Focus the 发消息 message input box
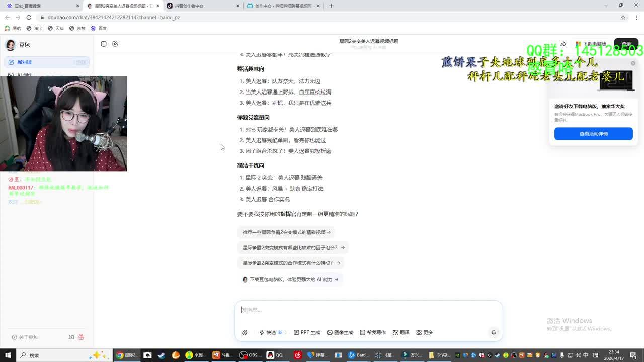Viewport: 644px width, 362px height. tap(368, 311)
